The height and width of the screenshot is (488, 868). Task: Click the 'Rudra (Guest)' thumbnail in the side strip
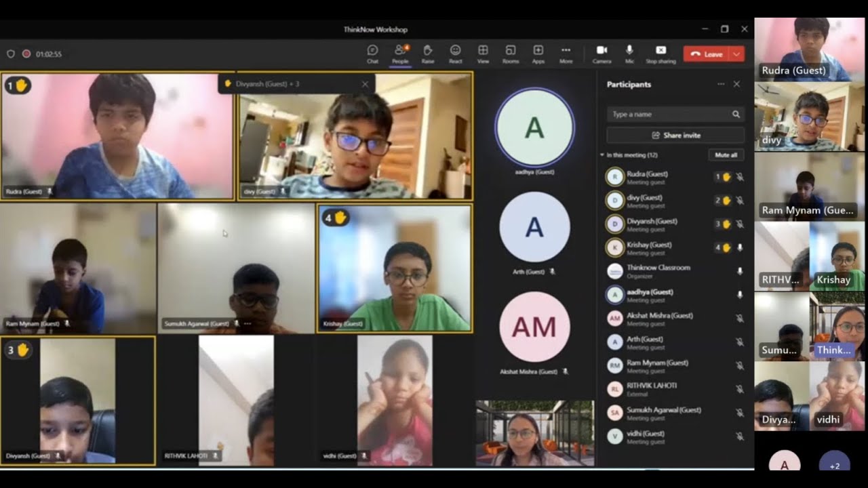pos(811,49)
